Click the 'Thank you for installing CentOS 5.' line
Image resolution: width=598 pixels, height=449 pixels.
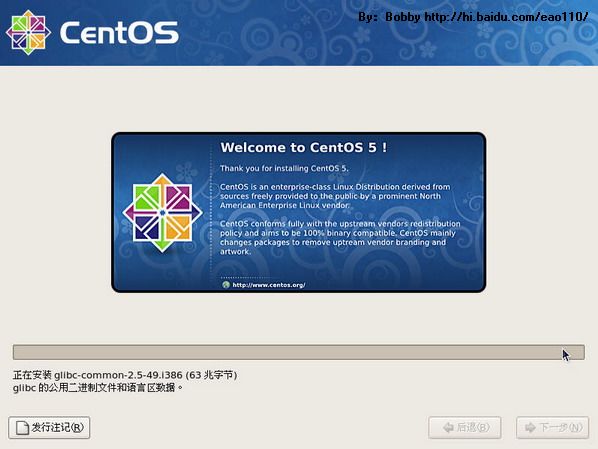click(x=284, y=168)
